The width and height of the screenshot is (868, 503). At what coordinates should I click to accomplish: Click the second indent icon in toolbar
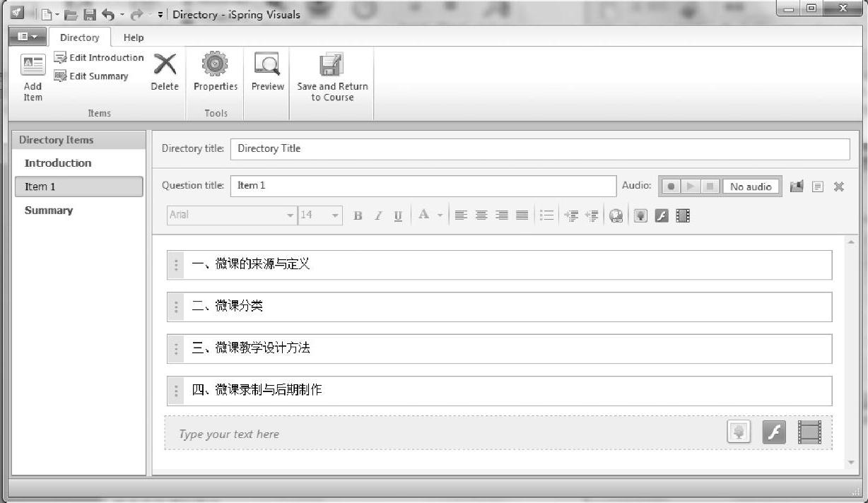pos(592,215)
